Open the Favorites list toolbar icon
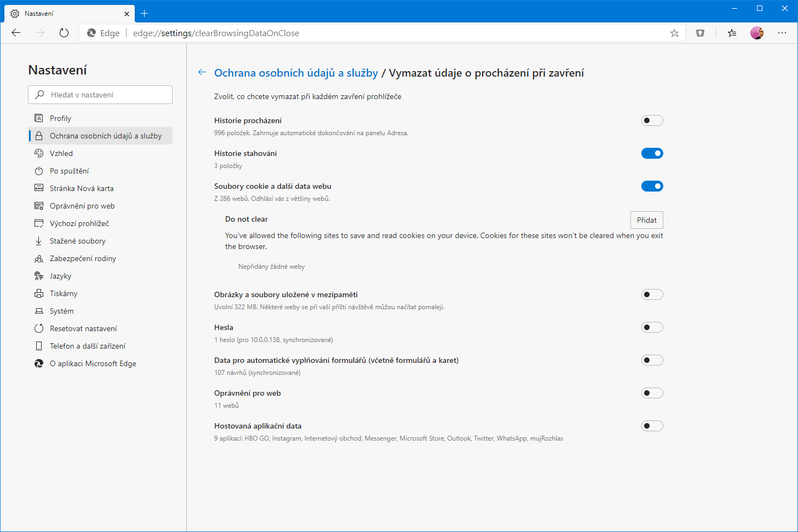This screenshot has width=798, height=532. pyautogui.click(x=732, y=33)
